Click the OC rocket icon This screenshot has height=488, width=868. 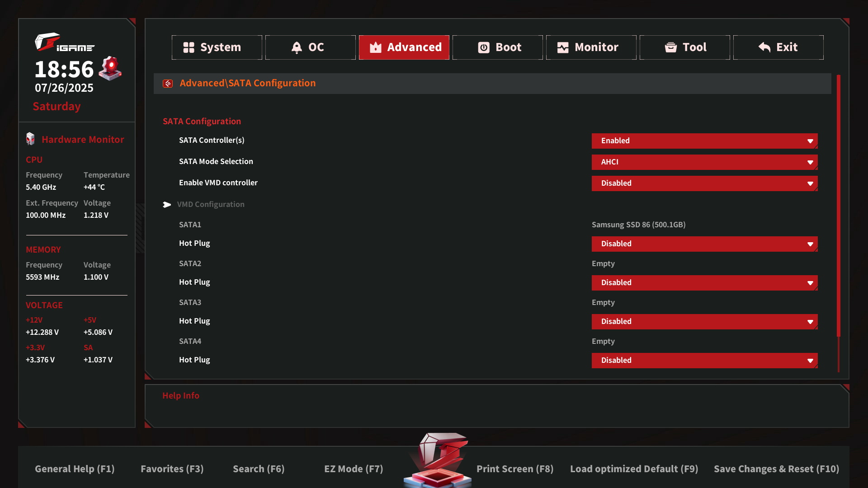pos(297,47)
